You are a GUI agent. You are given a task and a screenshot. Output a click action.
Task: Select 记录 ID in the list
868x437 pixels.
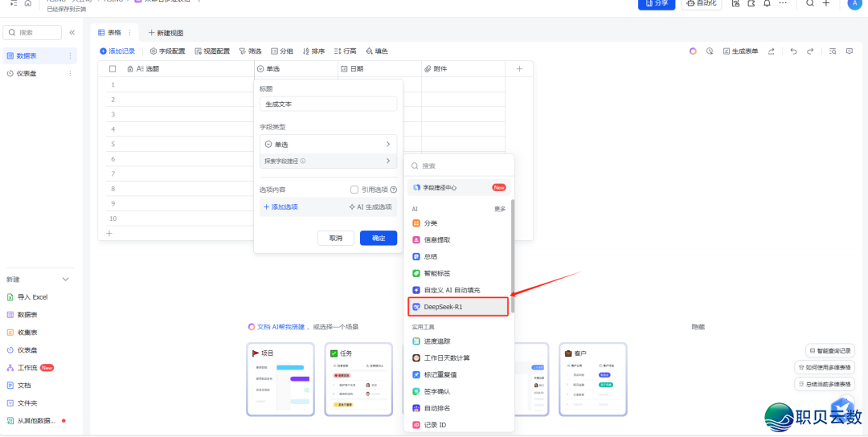click(x=458, y=425)
